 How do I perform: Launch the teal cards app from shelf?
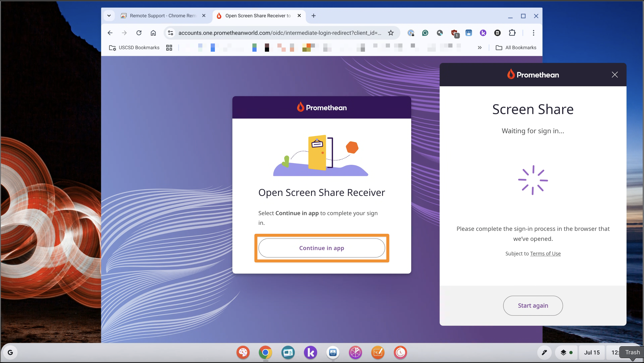[x=288, y=352]
